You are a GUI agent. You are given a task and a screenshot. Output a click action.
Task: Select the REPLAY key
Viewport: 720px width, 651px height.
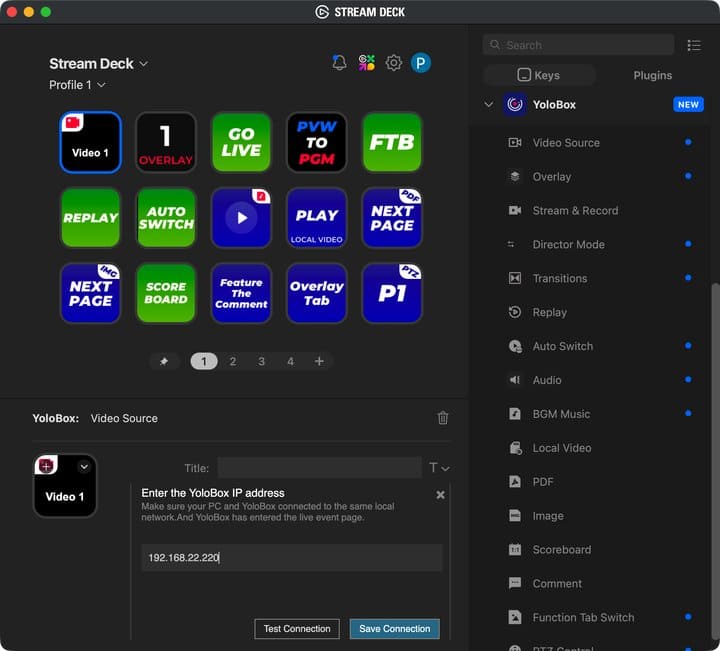(x=90, y=218)
